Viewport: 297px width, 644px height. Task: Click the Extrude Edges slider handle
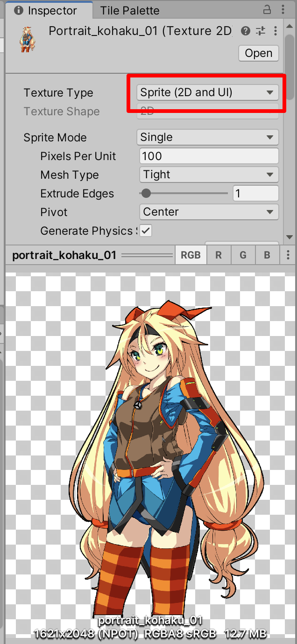click(x=146, y=193)
